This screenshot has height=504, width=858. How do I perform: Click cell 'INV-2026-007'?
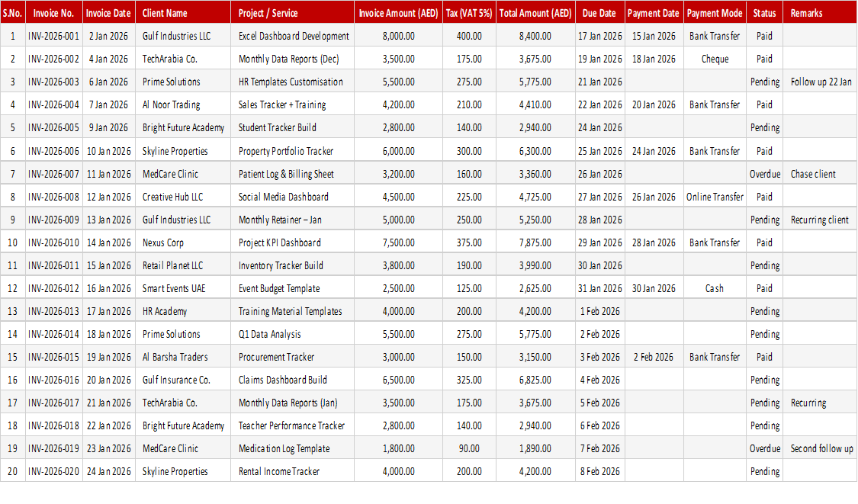53,174
